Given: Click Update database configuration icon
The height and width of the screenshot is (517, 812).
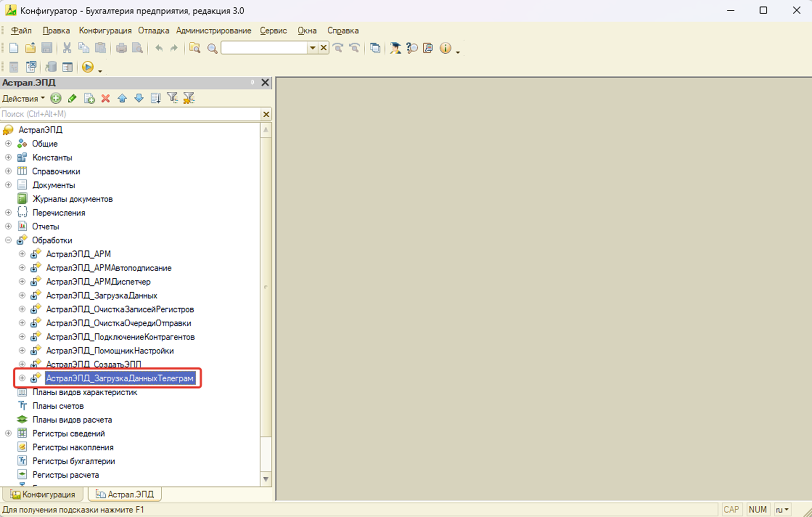Looking at the screenshot, I should click(x=51, y=67).
